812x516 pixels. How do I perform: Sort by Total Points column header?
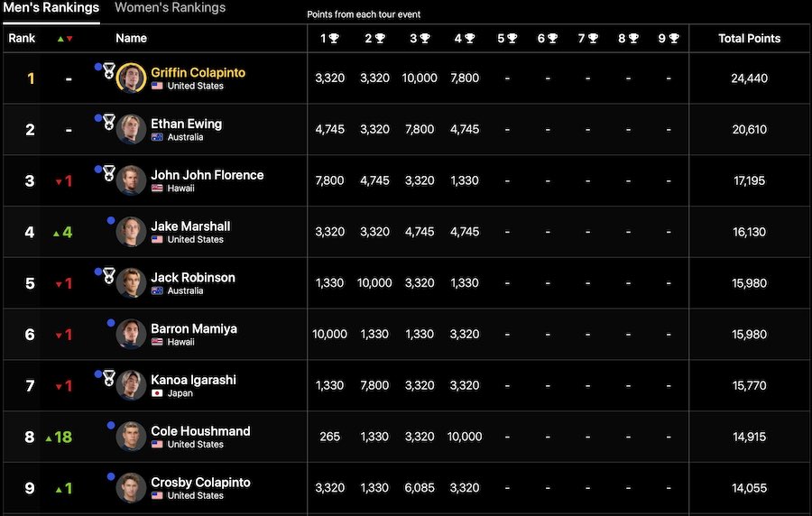[x=749, y=39]
